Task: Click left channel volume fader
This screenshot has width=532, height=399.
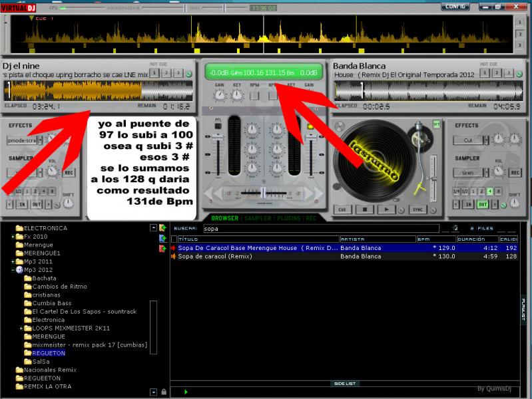Action: click(218, 136)
